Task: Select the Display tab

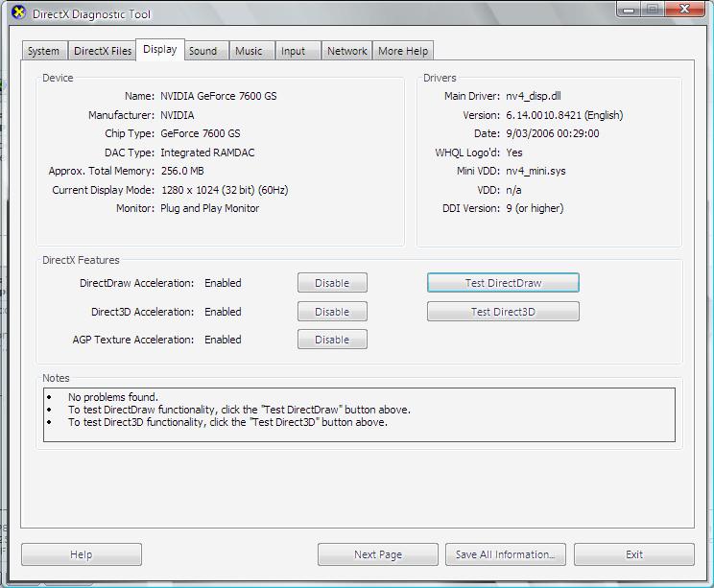Action: 159,50
